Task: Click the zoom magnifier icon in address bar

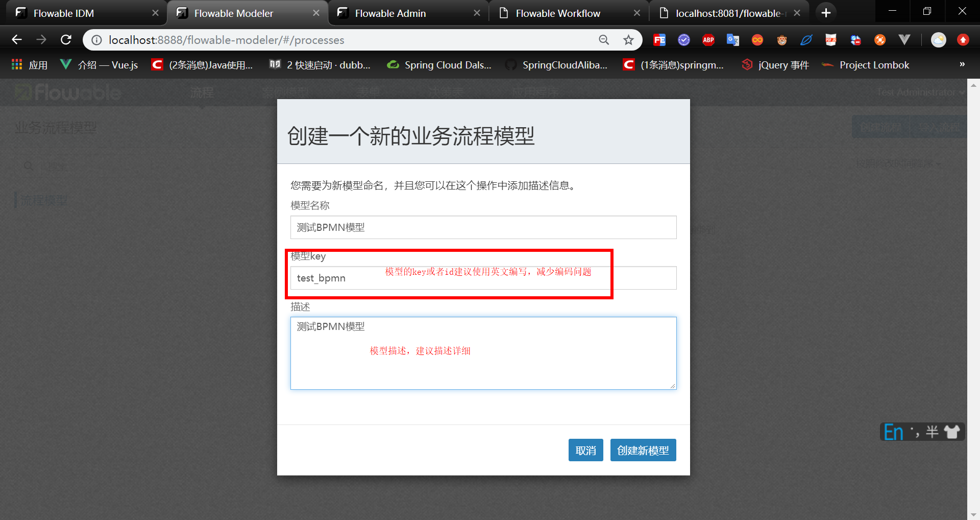Action: click(604, 40)
